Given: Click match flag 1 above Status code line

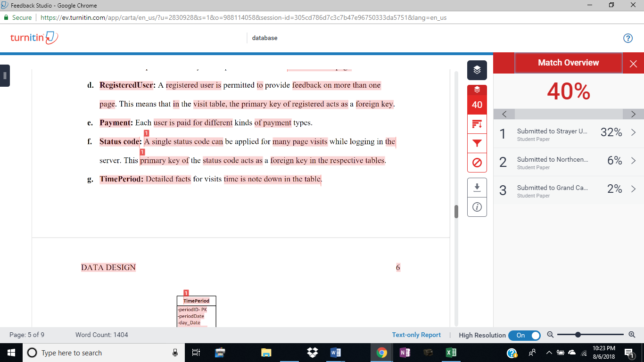Looking at the screenshot, I should 146,133.
